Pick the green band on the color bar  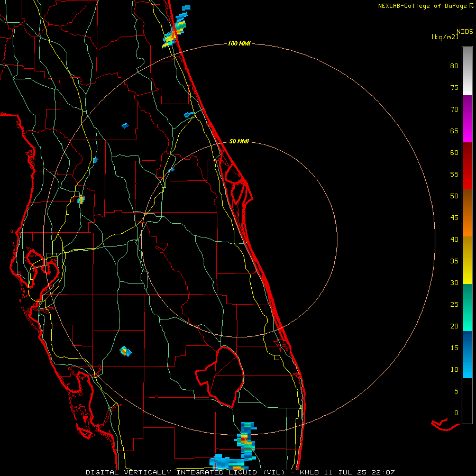[x=467, y=307]
